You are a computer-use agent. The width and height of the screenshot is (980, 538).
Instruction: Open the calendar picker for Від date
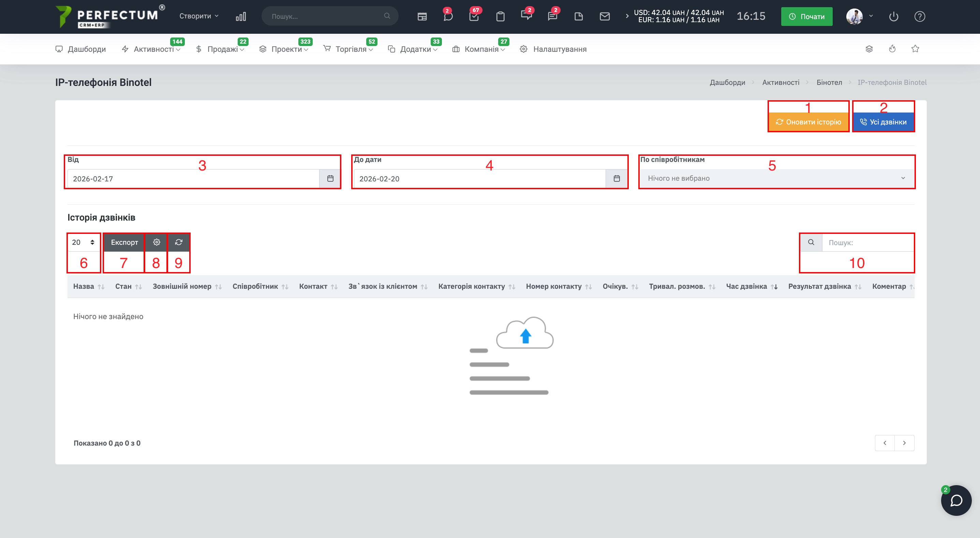[330, 178]
